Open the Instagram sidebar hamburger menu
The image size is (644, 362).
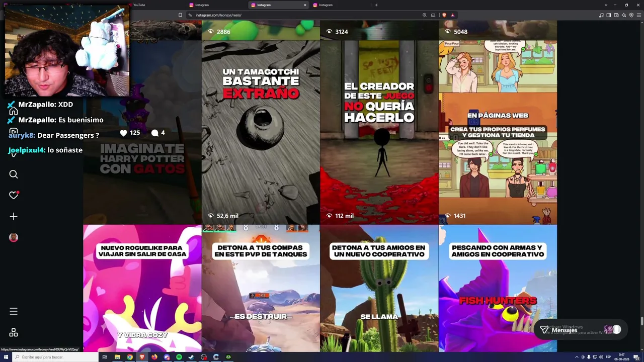pos(14,311)
